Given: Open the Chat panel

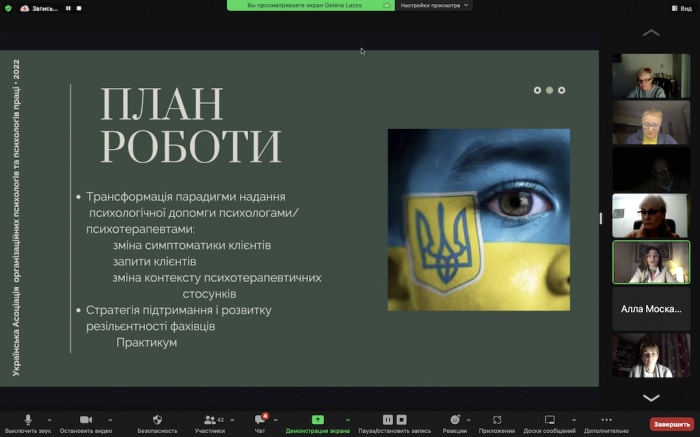Looking at the screenshot, I should click(260, 420).
